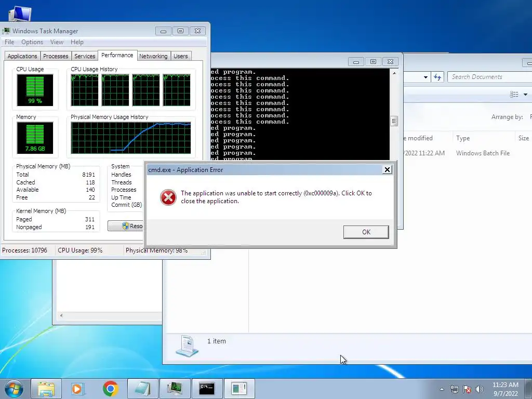The image size is (532, 399).
Task: Switch to the Users tab
Action: click(180, 56)
